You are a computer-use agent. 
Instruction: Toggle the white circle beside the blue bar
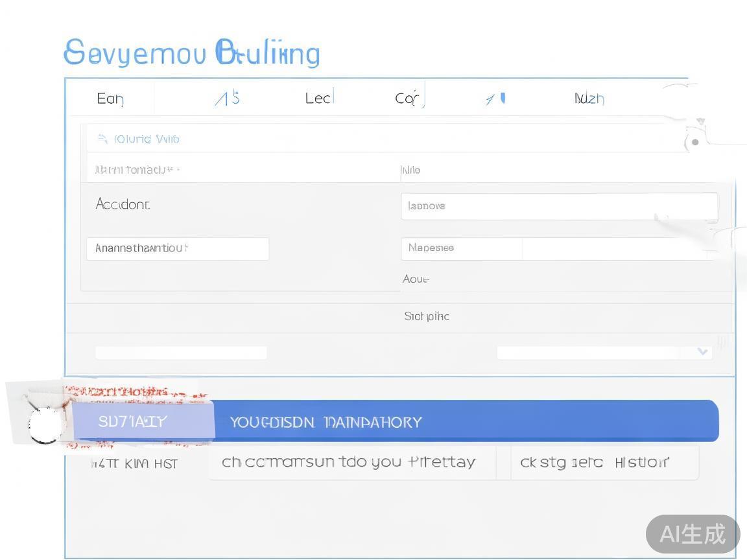[x=45, y=425]
